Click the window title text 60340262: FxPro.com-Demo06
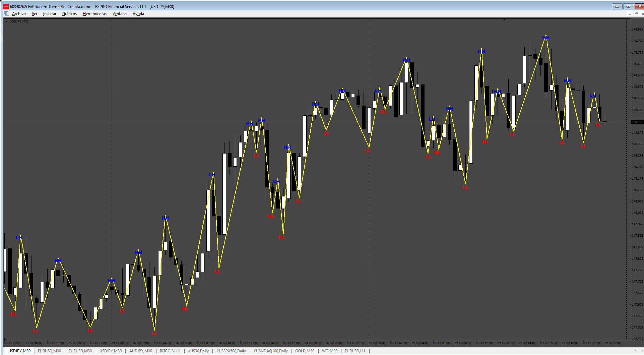This screenshot has width=644, height=355. point(37,6)
